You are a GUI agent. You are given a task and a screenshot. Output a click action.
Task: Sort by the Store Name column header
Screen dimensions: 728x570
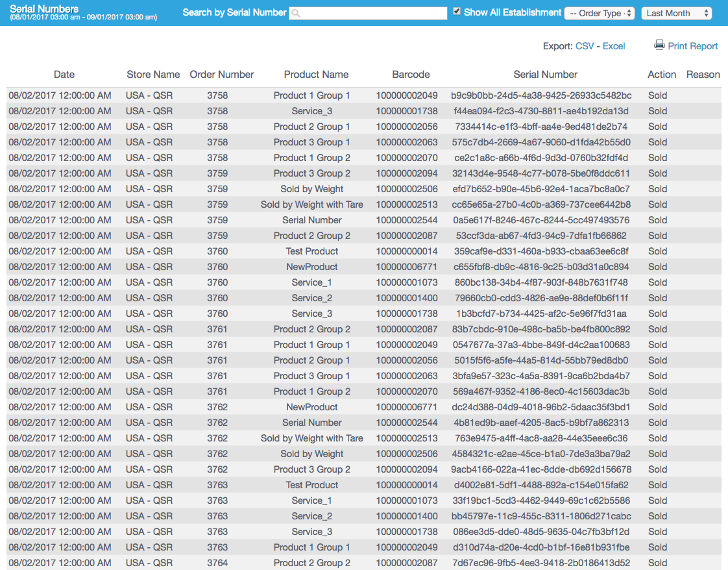pos(153,75)
